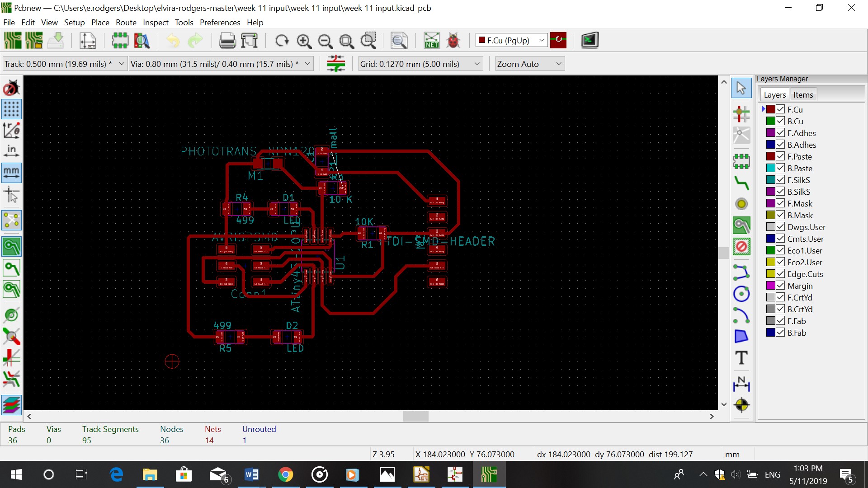Viewport: 868px width, 488px height.
Task: Open the Route menu
Action: pos(126,23)
